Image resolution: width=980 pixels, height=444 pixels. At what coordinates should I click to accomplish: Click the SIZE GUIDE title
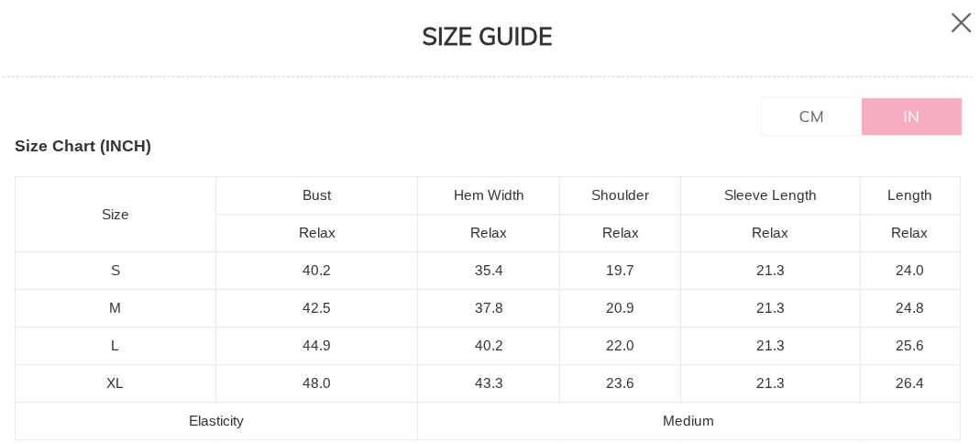click(487, 37)
